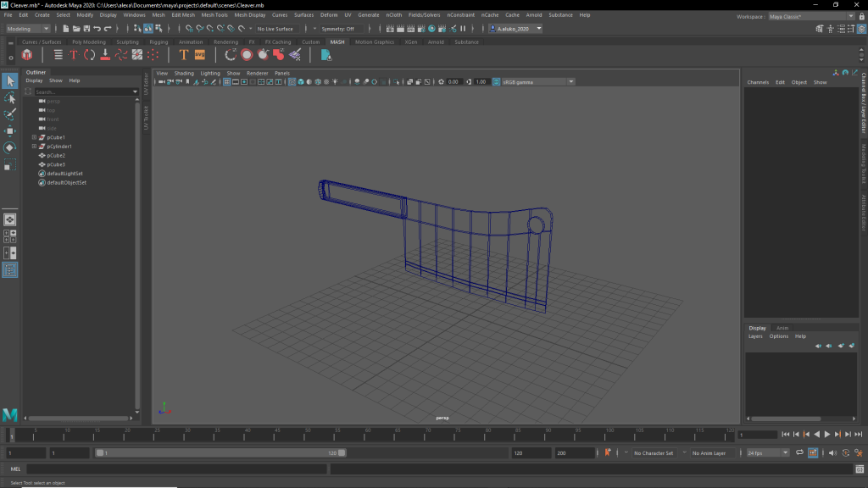Open the 24 fps frame rate dropdown
Viewport: 868px width, 488px height.
tap(767, 453)
